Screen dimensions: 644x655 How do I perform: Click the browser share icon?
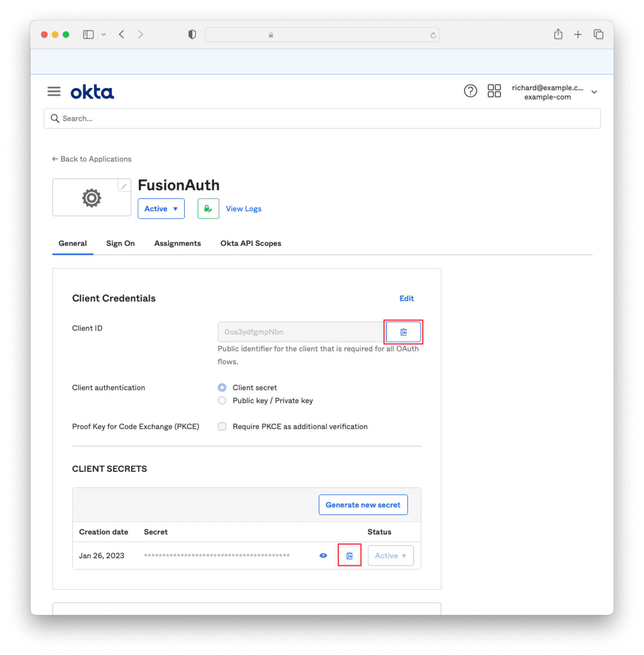558,35
